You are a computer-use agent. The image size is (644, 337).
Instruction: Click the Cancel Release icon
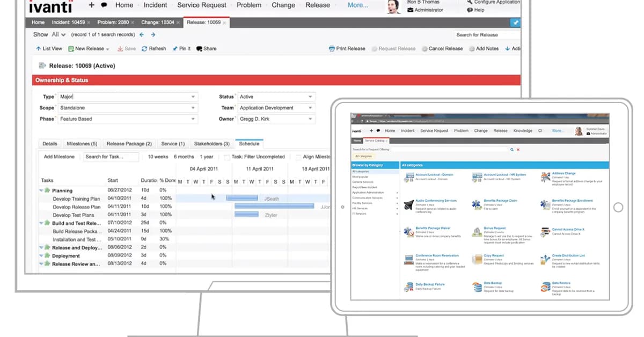pos(425,49)
